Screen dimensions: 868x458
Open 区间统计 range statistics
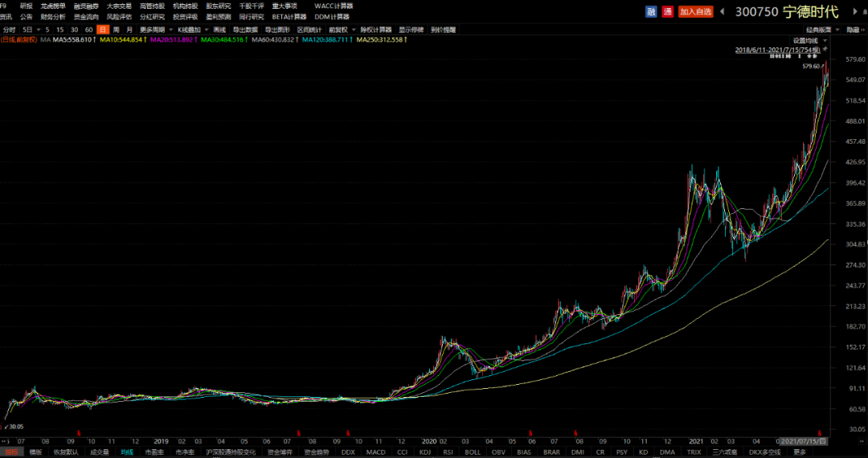click(x=309, y=29)
